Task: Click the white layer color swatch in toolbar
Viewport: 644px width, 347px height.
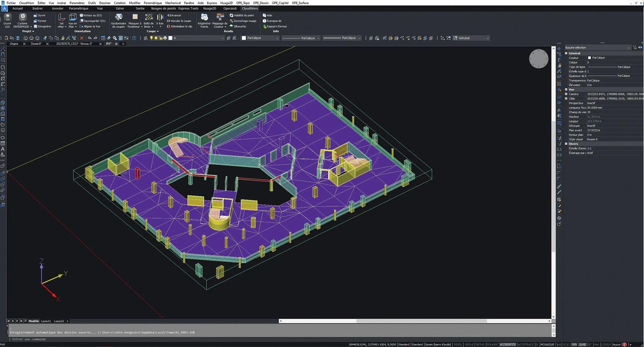Action: (x=171, y=38)
